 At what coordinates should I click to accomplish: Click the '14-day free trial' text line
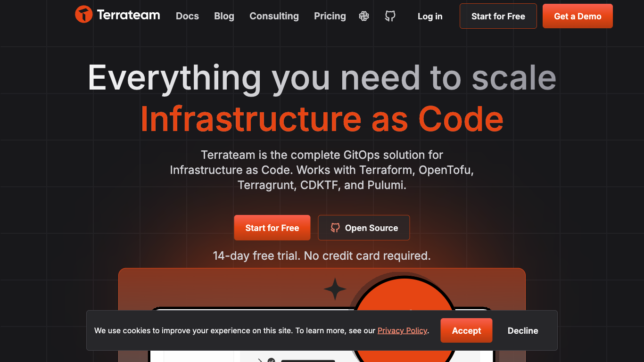click(322, 256)
